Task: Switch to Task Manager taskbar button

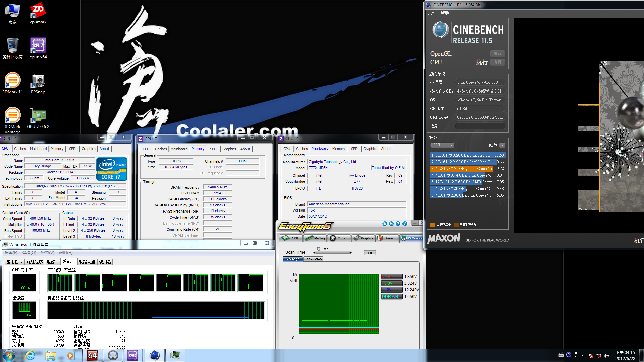Action: [x=175, y=355]
